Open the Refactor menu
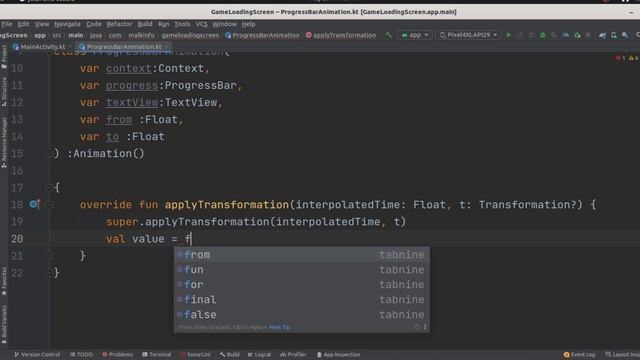Image resolution: width=640 pixels, height=360 pixels. pyautogui.click(x=119, y=24)
